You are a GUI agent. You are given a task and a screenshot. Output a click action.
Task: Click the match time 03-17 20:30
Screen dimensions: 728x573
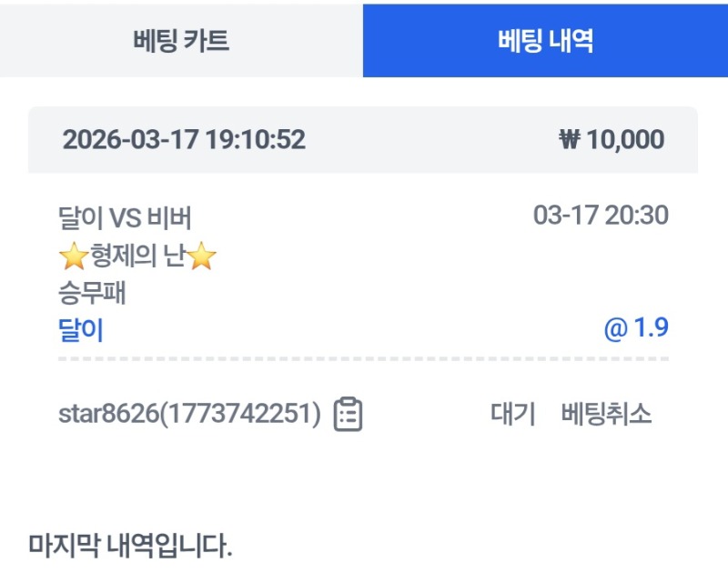point(601,216)
